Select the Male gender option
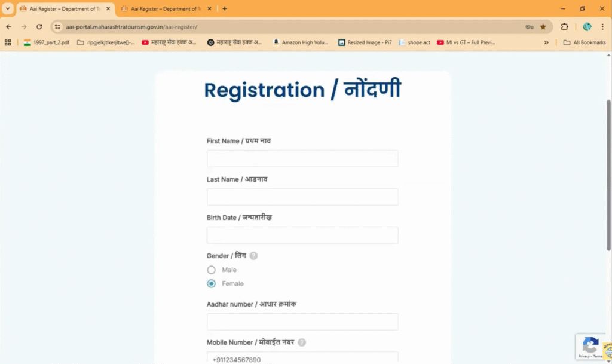This screenshot has height=364, width=612. pyautogui.click(x=211, y=270)
